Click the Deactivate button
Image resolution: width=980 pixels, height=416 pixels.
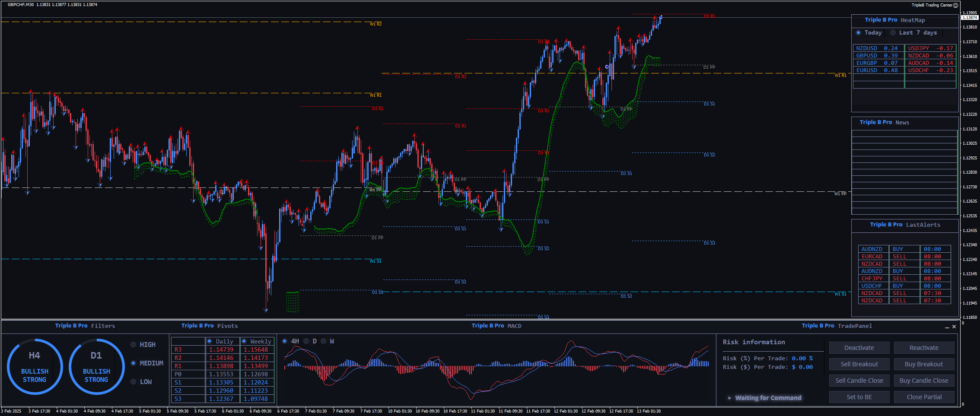859,348
